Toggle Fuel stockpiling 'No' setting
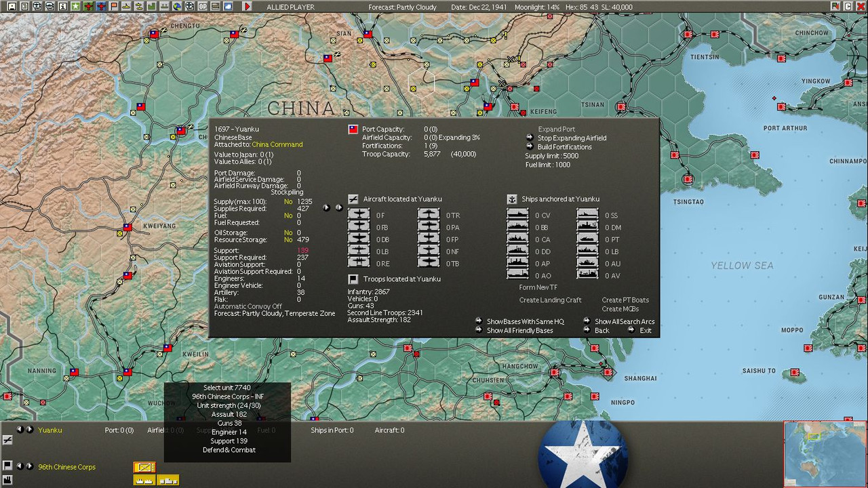The width and height of the screenshot is (868, 488). click(288, 216)
